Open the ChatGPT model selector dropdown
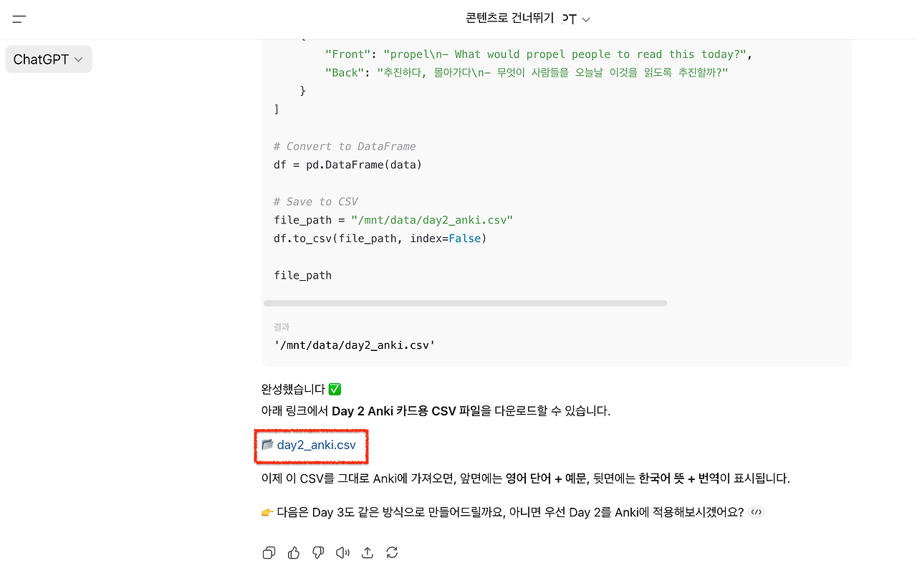The height and width of the screenshot is (588, 917). 49,59
